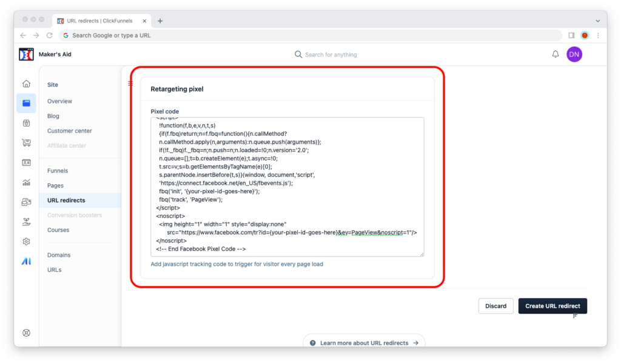621x364 pixels.
Task: Open Learn more about URL redirects link
Action: point(364,343)
